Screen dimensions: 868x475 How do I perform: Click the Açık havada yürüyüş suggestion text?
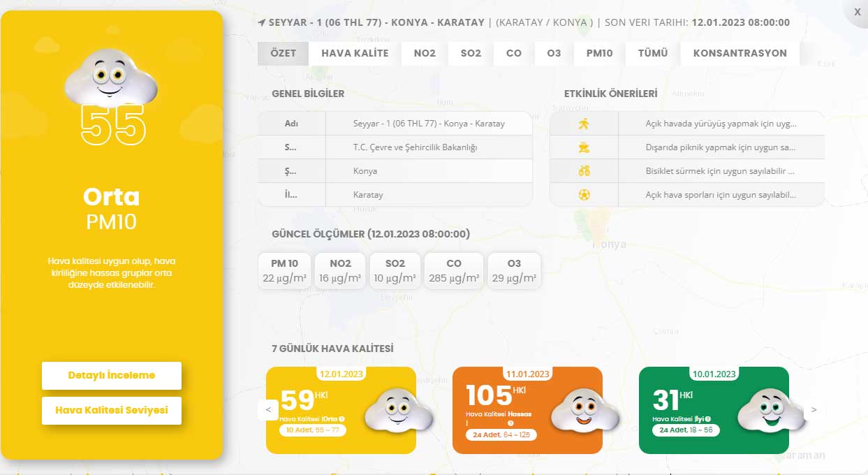click(721, 124)
